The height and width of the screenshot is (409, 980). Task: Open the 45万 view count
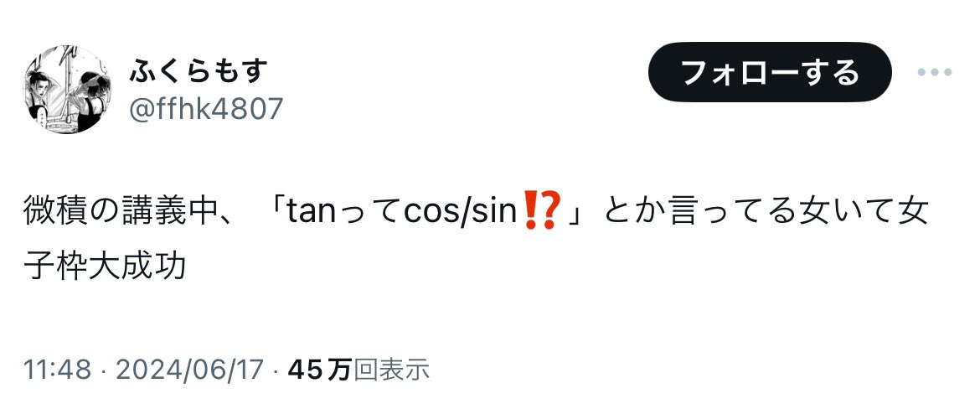tap(320, 370)
